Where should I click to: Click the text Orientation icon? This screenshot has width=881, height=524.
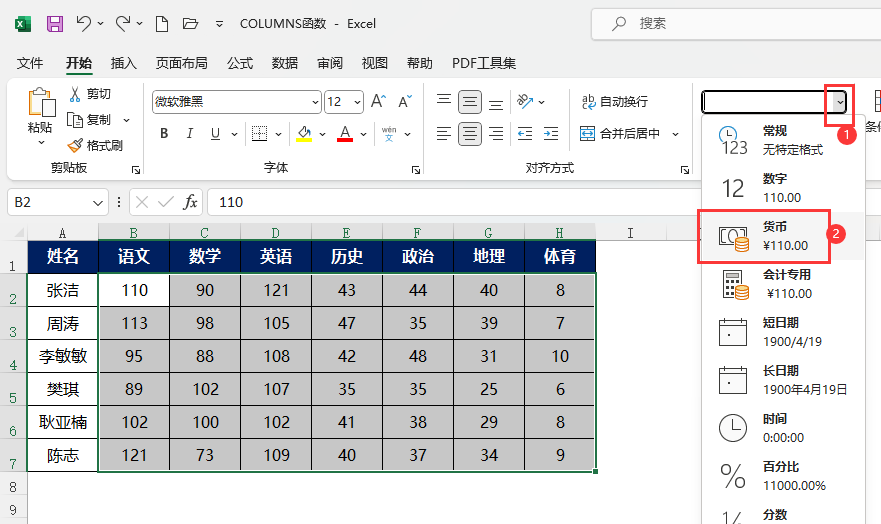click(525, 102)
